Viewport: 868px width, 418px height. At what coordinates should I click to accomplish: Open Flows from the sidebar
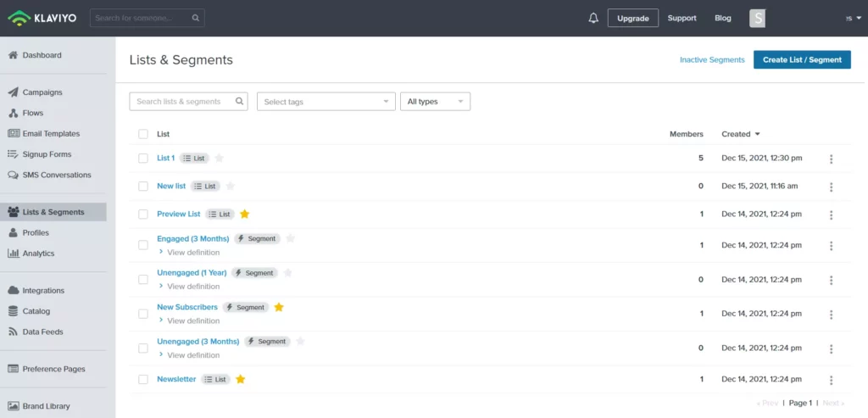click(33, 113)
